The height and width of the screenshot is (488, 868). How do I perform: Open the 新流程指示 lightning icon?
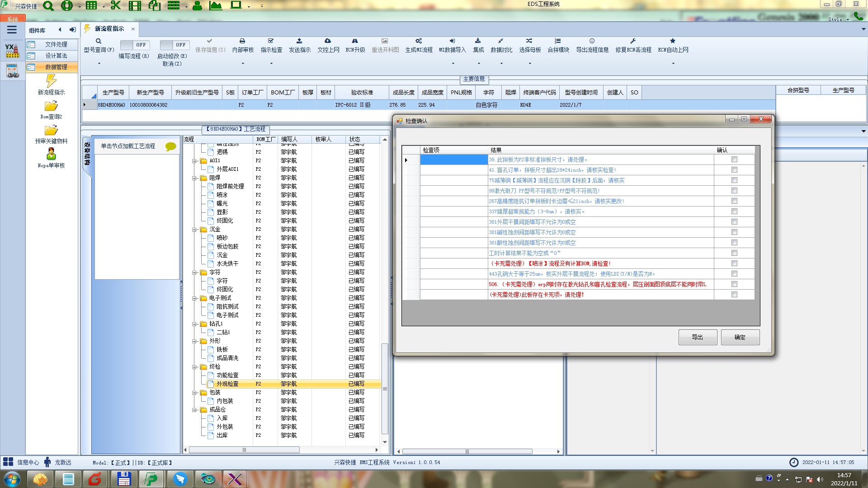(51, 81)
